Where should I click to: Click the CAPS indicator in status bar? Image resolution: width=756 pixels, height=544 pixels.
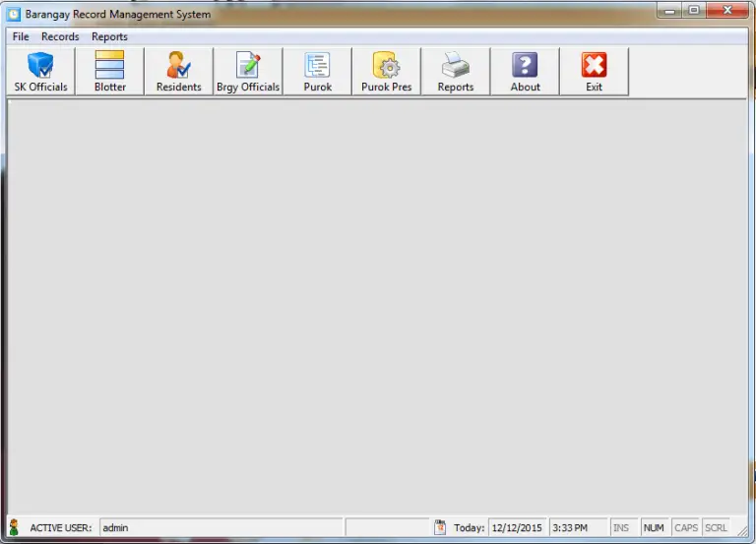(686, 527)
